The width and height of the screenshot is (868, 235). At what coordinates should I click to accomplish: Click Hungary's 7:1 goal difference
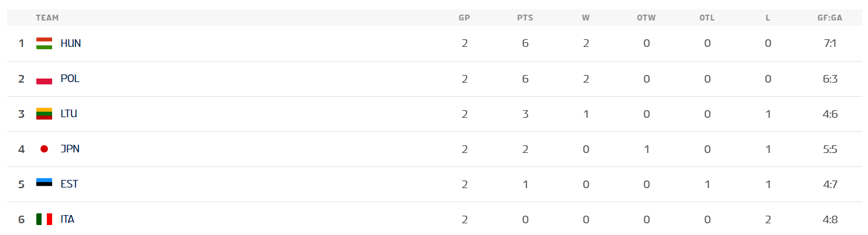[x=830, y=43]
